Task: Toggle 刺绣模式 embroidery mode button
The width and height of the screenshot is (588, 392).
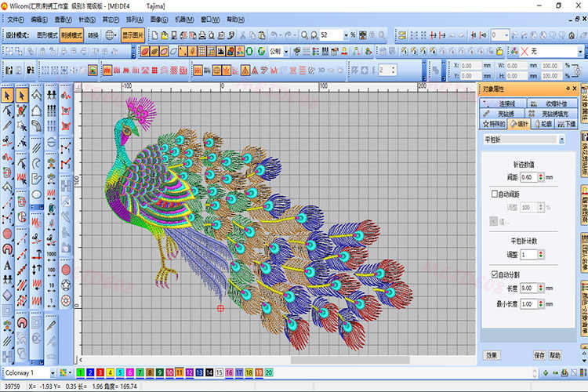Action: 71,35
